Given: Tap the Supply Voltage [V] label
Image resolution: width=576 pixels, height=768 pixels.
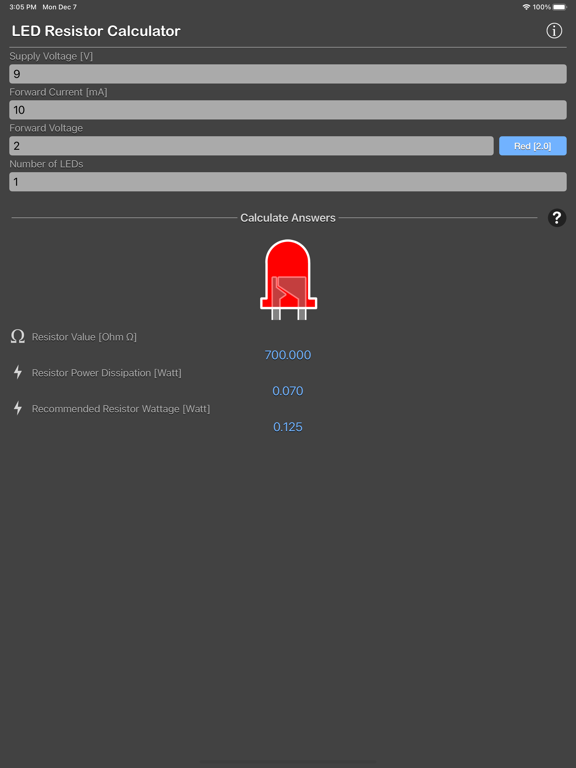Looking at the screenshot, I should (x=51, y=56).
